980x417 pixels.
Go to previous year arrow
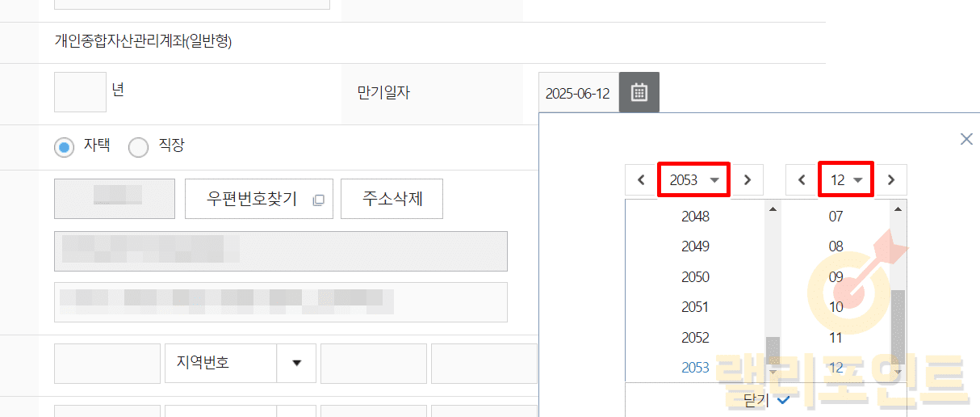(x=641, y=180)
